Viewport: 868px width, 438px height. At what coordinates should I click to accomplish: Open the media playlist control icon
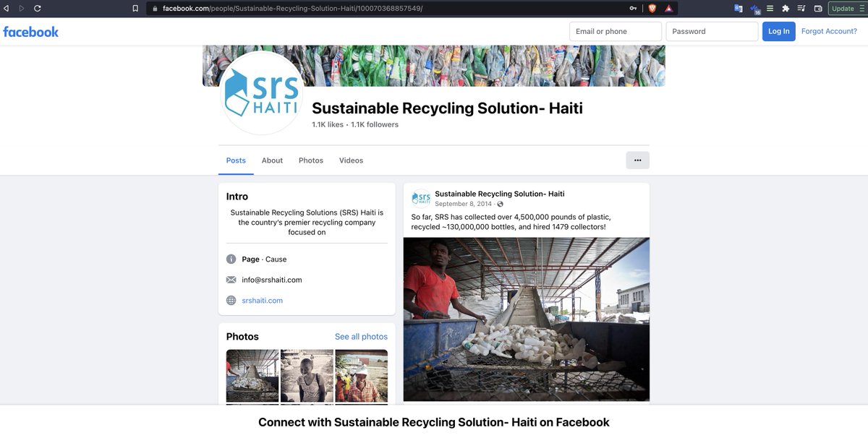pyautogui.click(x=801, y=8)
